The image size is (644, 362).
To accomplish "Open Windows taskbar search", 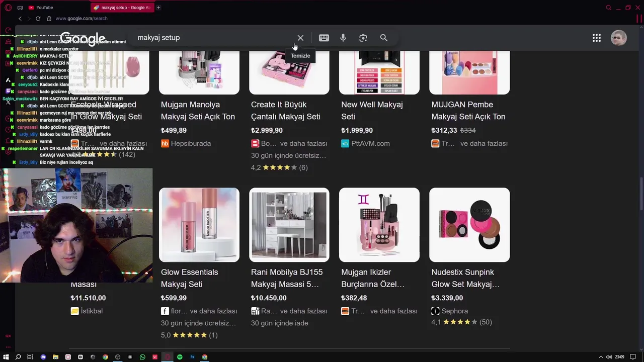I will 18,357.
